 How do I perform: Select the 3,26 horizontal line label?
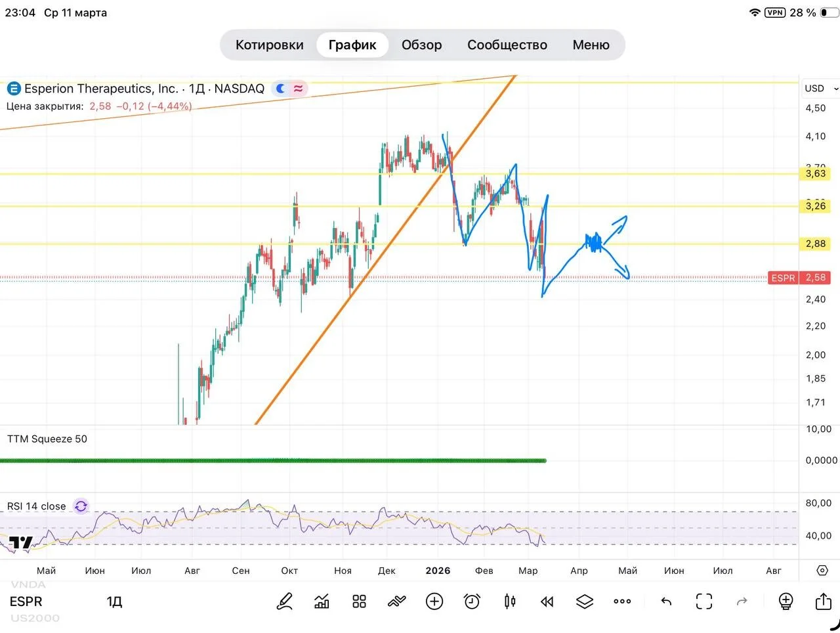tap(816, 206)
